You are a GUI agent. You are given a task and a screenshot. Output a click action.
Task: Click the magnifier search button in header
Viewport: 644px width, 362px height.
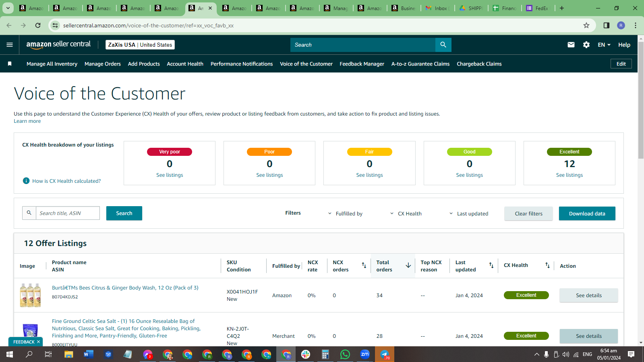[443, 45]
